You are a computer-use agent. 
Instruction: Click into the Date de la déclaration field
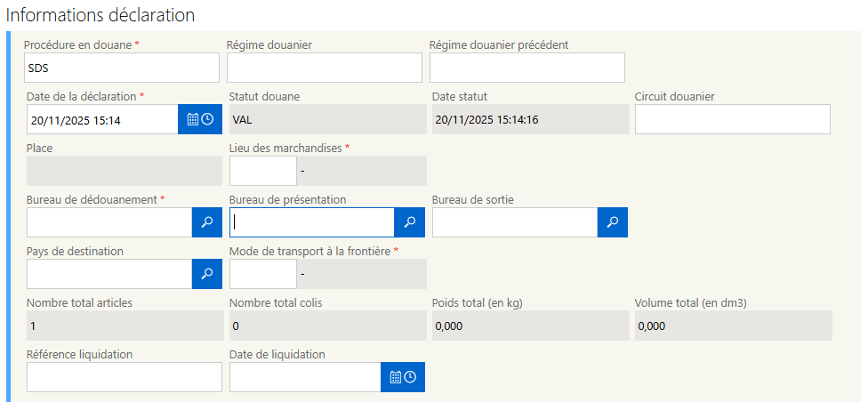(x=102, y=119)
